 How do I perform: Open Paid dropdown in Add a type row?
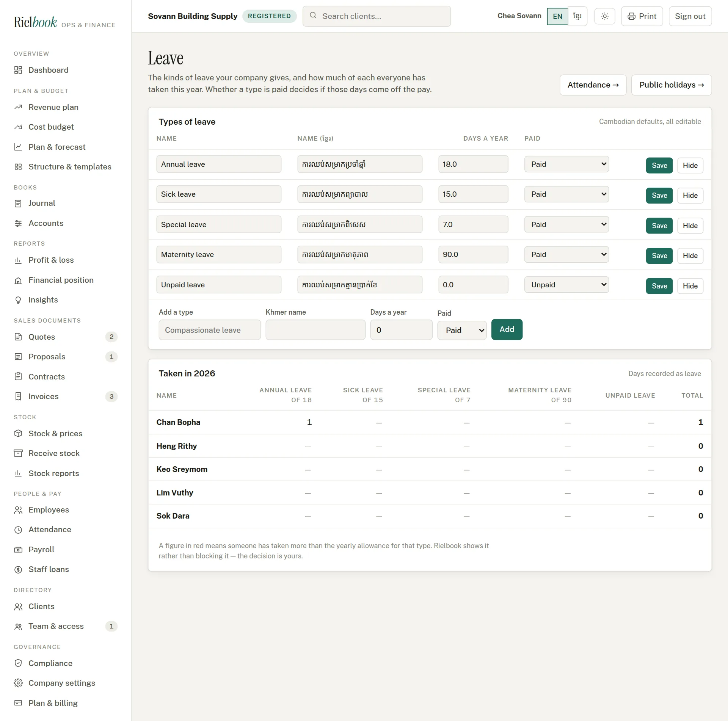462,330
